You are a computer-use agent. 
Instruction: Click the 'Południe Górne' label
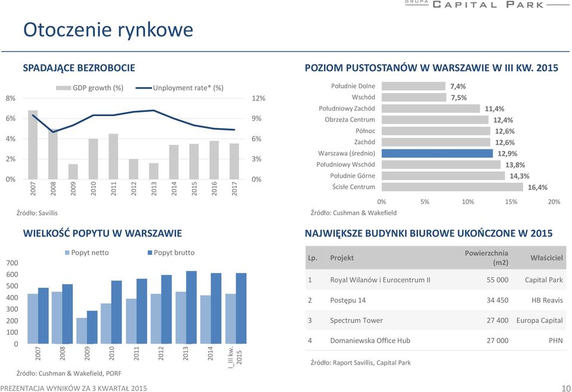(x=353, y=176)
